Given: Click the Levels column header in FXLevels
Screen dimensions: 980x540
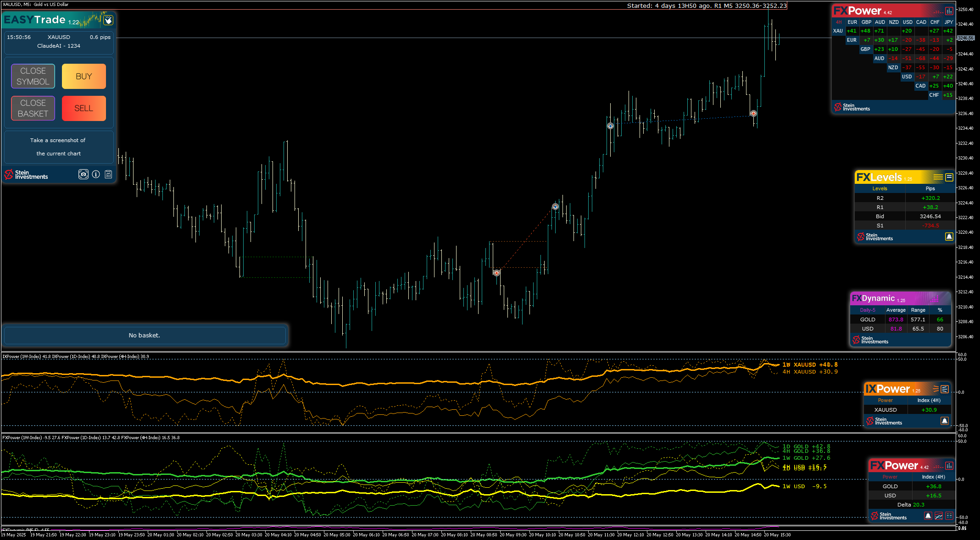Looking at the screenshot, I should tap(880, 189).
